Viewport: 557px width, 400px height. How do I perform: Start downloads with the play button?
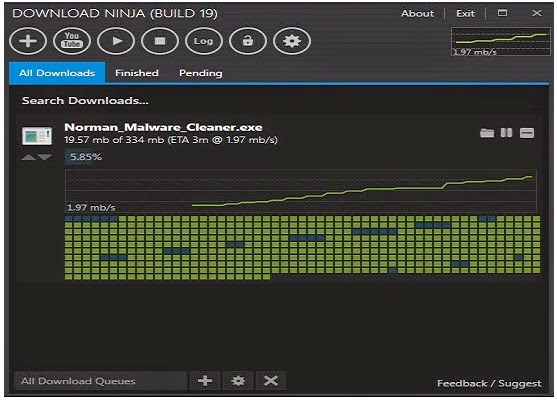[x=116, y=41]
